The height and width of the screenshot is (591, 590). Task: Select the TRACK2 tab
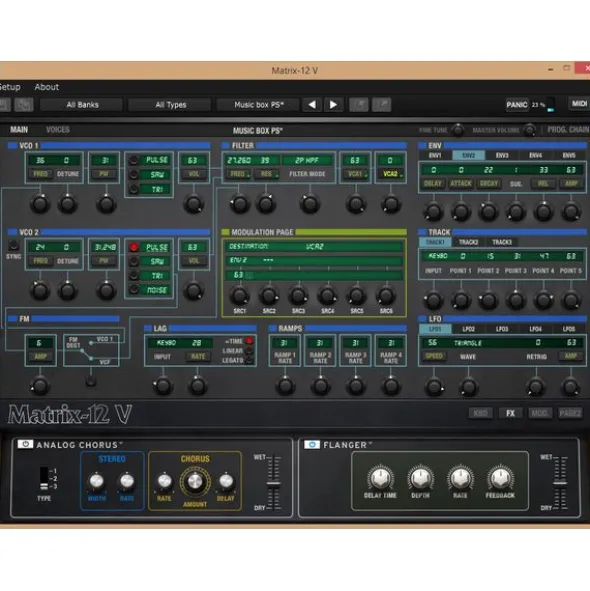pyautogui.click(x=468, y=242)
